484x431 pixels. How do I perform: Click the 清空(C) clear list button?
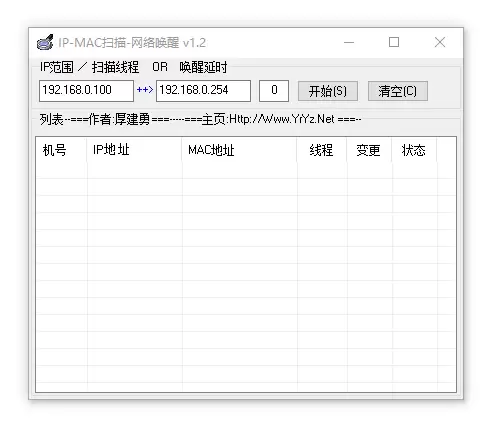tap(398, 91)
